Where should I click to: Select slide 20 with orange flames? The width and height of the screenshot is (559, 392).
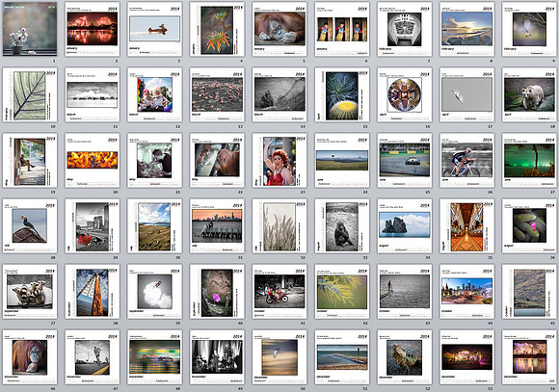tap(92, 160)
